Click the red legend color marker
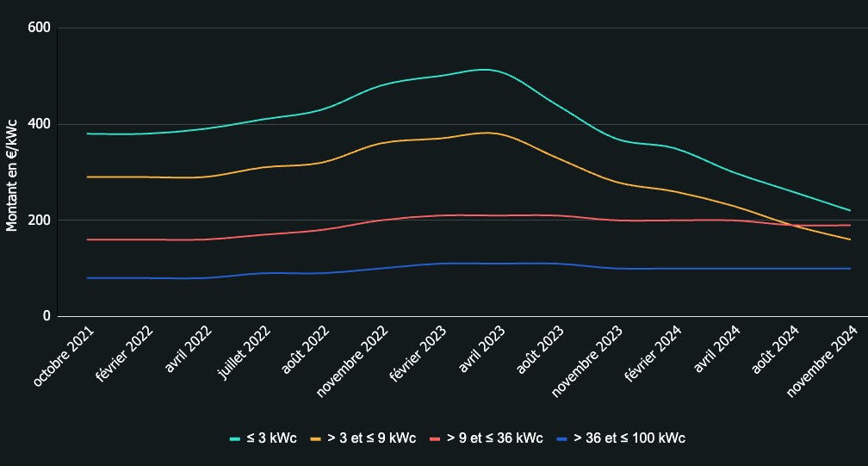Viewport: 868px width, 466px height. pyautogui.click(x=435, y=439)
